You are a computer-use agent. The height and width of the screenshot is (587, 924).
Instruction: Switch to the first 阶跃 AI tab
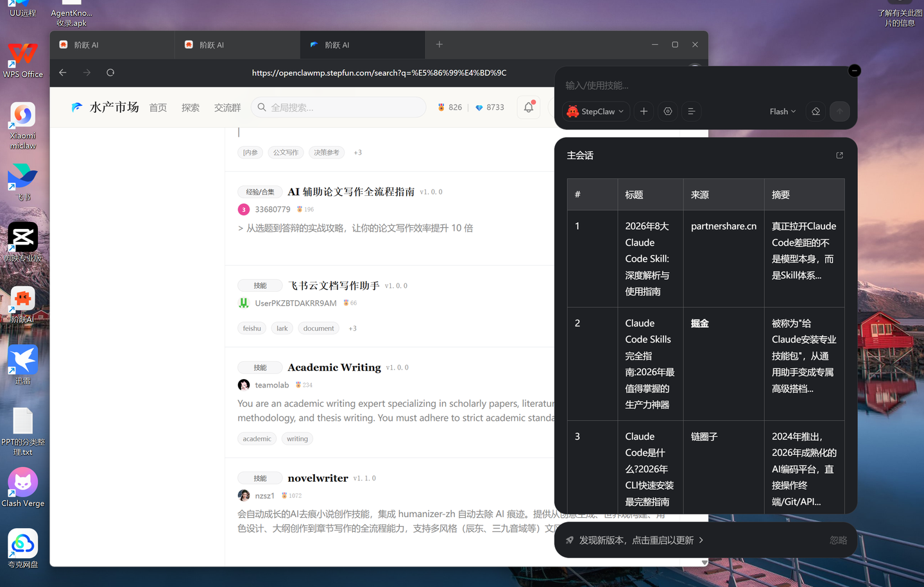(112, 45)
